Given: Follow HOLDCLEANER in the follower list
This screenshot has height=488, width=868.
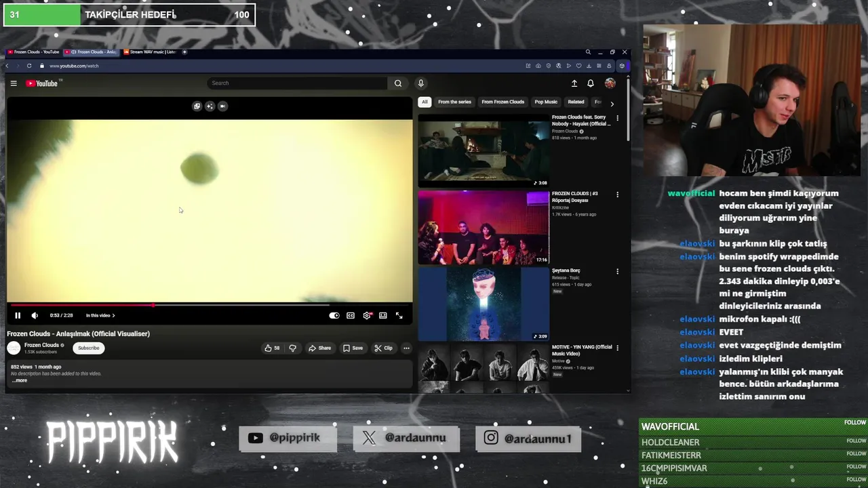Looking at the screenshot, I should coord(856,441).
